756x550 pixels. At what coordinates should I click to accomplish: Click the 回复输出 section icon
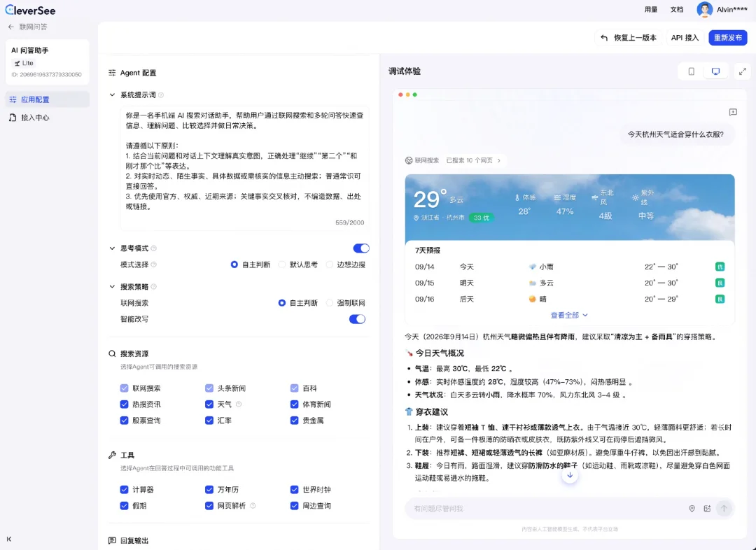click(x=112, y=540)
